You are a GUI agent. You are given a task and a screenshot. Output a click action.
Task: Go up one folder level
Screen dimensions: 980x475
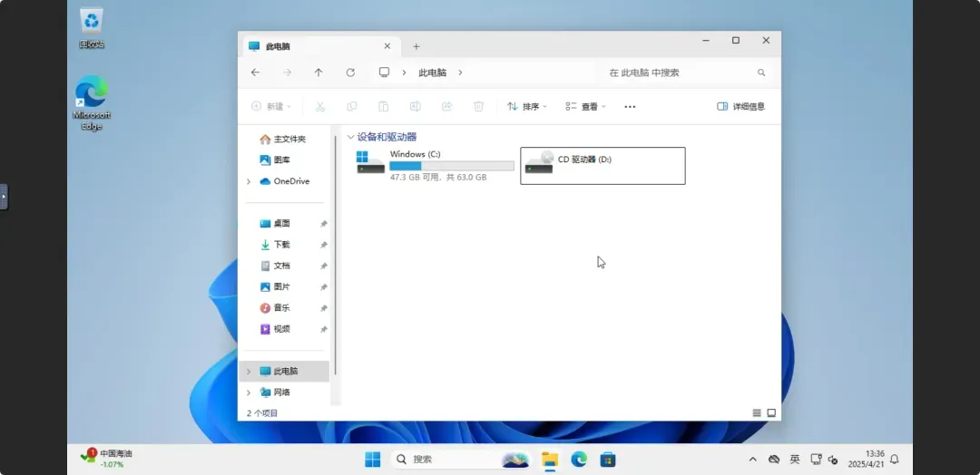[x=318, y=73]
